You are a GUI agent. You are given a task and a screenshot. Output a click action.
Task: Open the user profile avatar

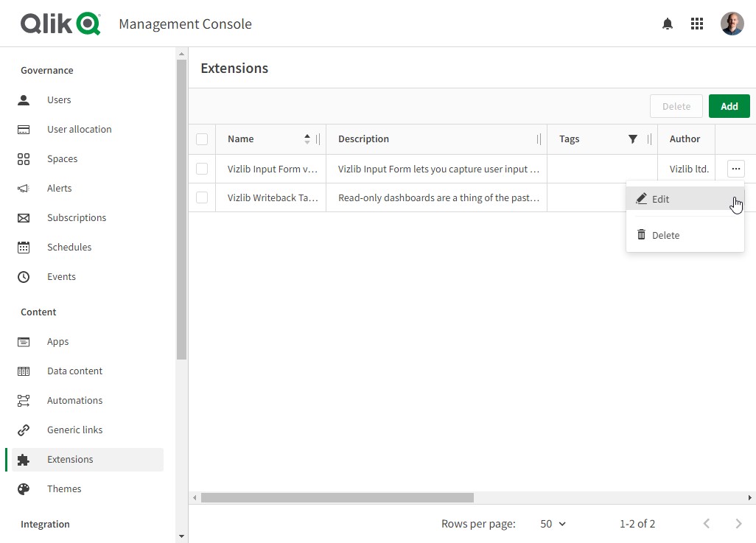(732, 24)
